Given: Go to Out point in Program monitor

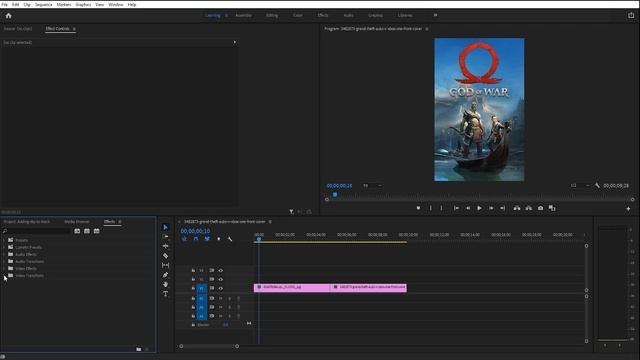Looking at the screenshot, I should pyautogui.click(x=503, y=208).
